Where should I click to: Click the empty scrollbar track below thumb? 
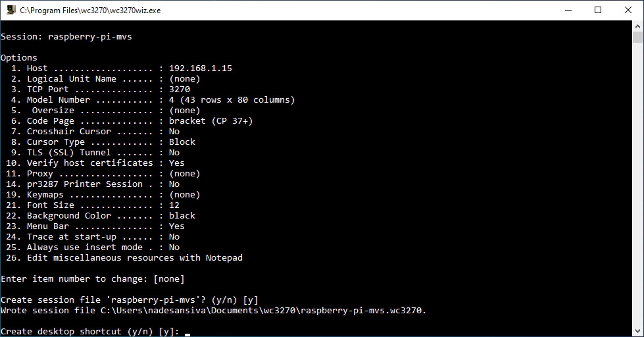[637, 184]
